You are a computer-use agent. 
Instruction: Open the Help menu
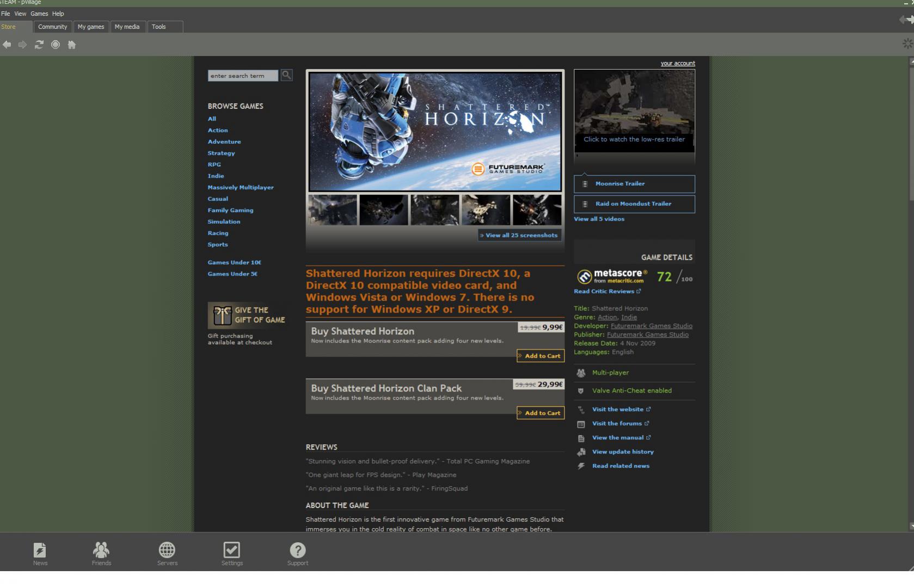pos(58,14)
